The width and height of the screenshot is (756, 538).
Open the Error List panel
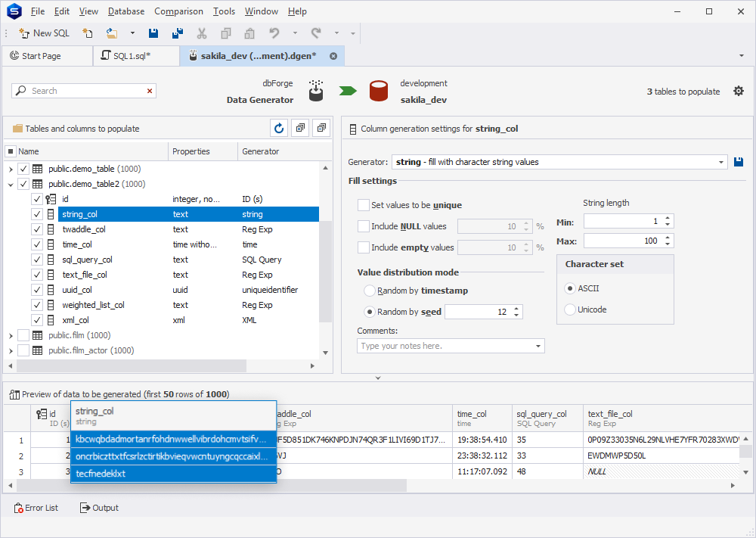pyautogui.click(x=36, y=508)
